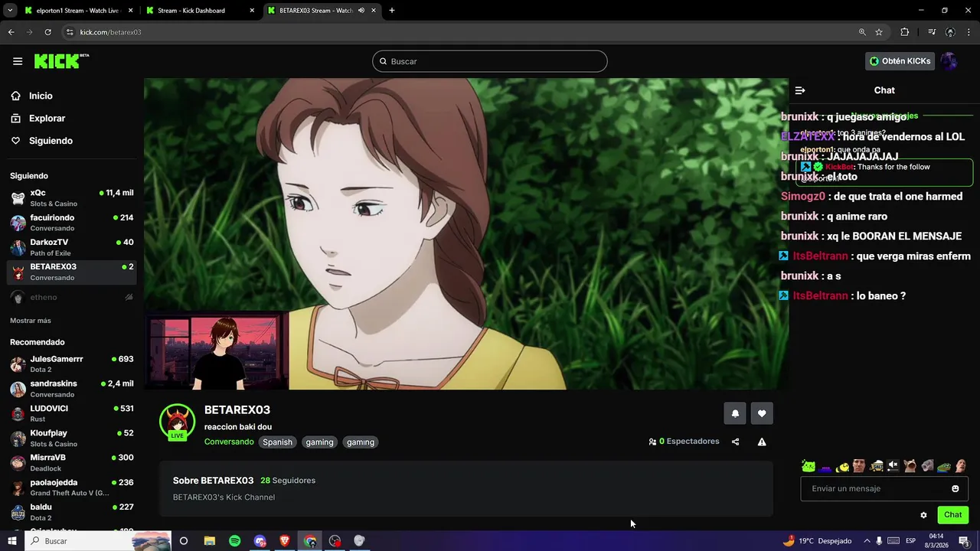Open xQc channel in sidebar

pos(72,197)
